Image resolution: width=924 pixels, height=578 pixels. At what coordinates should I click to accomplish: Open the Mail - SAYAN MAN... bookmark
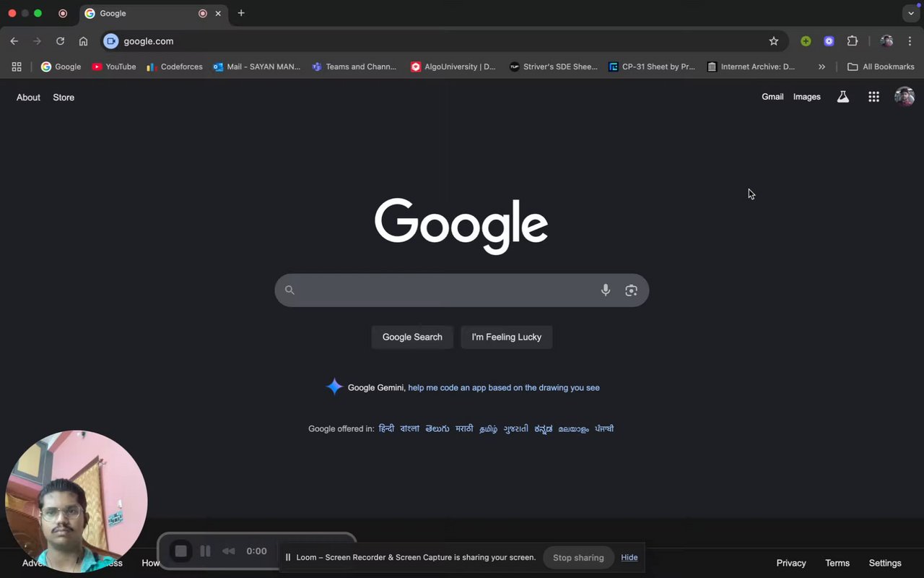257,66
